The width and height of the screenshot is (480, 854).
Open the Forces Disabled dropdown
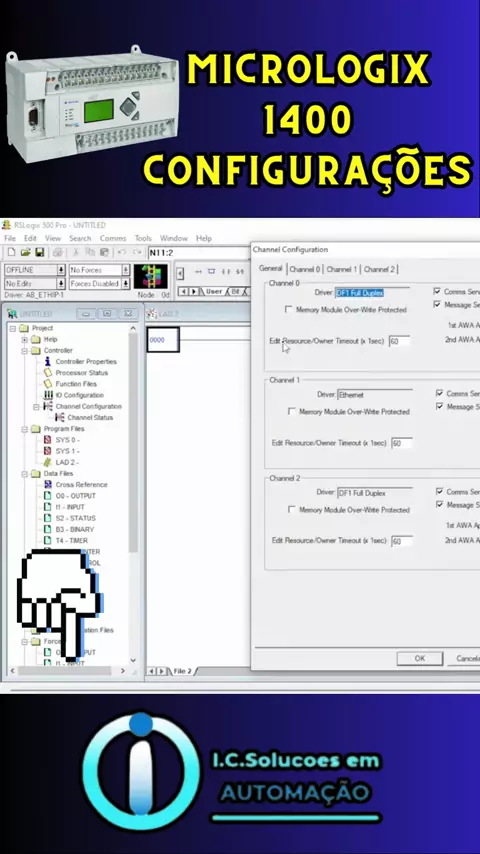(x=125, y=284)
